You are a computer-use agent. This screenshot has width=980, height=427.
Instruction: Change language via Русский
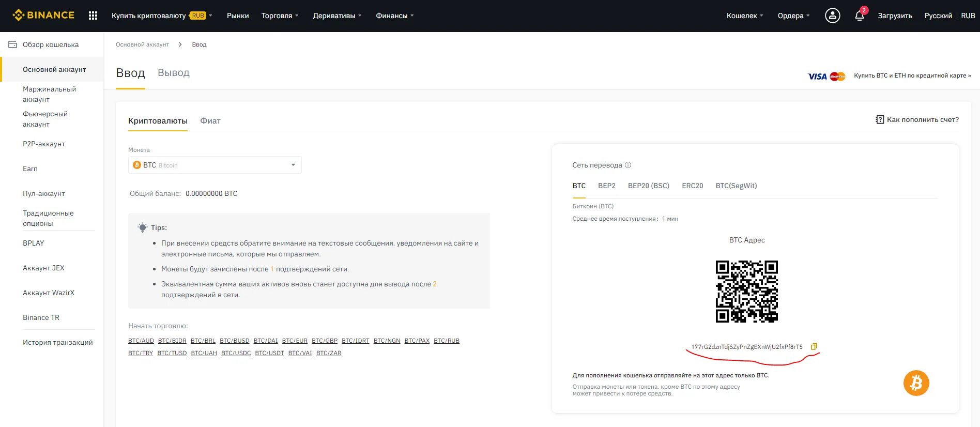coord(938,16)
